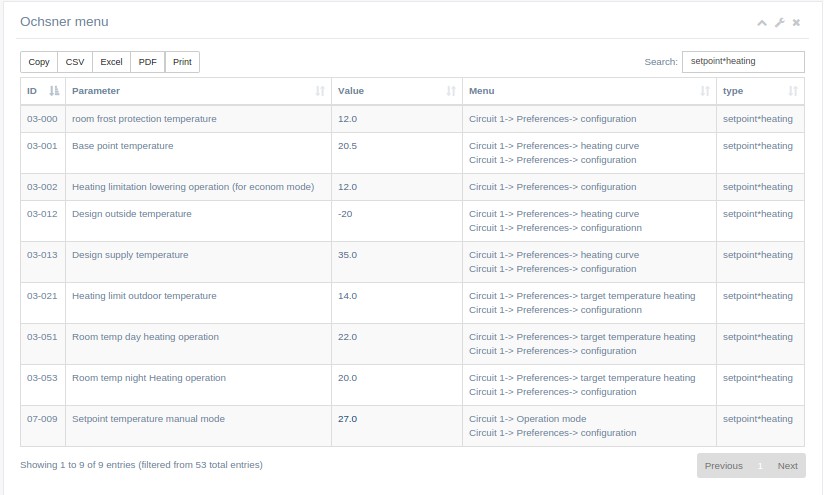
Task: Export table as CSV
Action: [x=75, y=62]
